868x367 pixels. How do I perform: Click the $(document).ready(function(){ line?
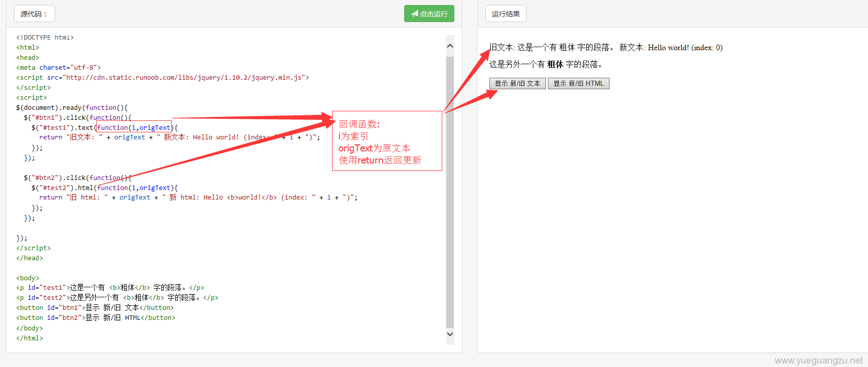[72, 107]
